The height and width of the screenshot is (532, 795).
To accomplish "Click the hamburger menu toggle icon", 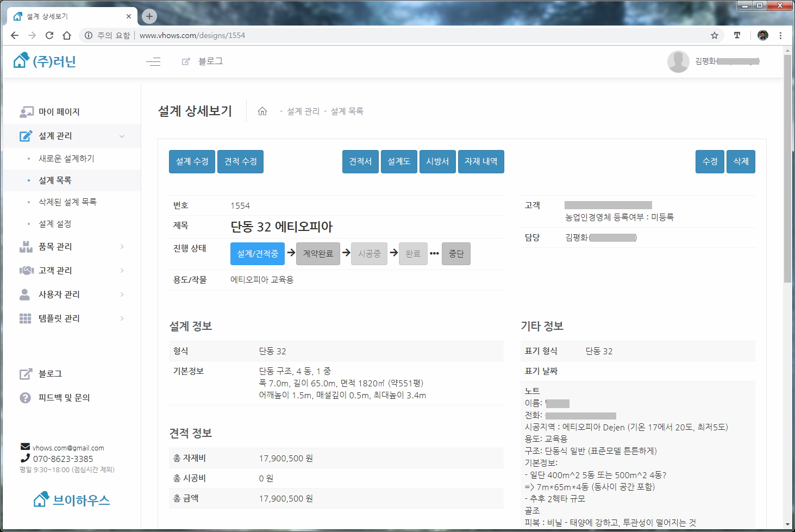I will click(153, 61).
